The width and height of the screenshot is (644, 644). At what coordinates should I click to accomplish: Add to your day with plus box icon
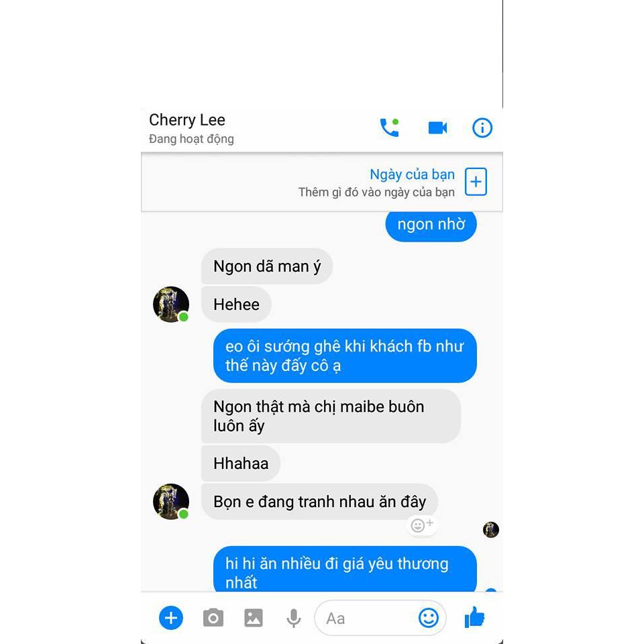[x=476, y=182]
